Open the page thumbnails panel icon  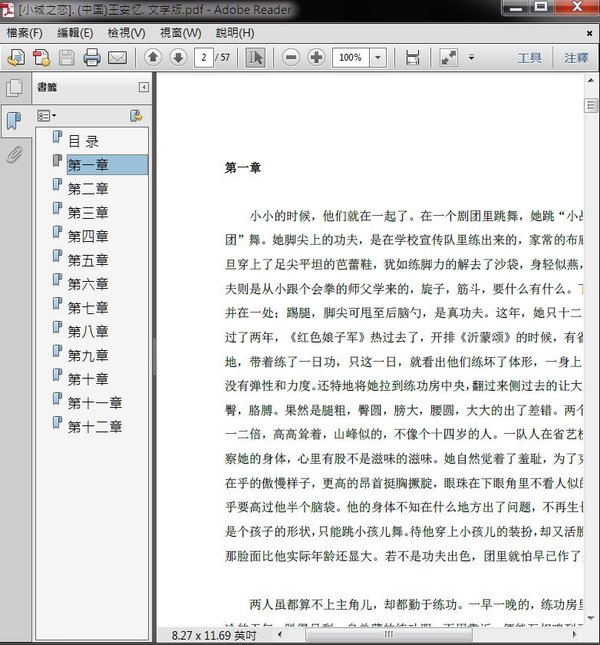pyautogui.click(x=14, y=88)
